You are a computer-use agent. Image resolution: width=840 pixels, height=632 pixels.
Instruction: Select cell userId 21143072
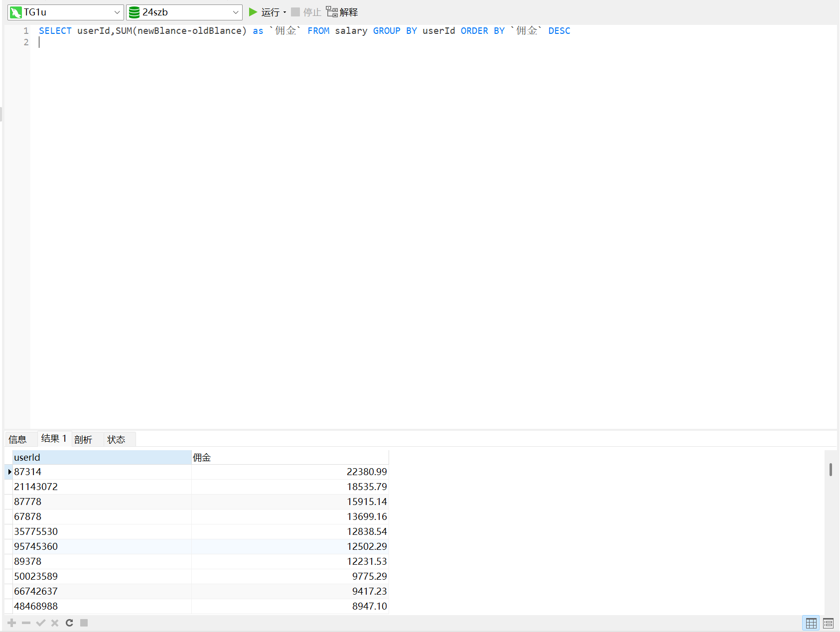[x=102, y=487]
